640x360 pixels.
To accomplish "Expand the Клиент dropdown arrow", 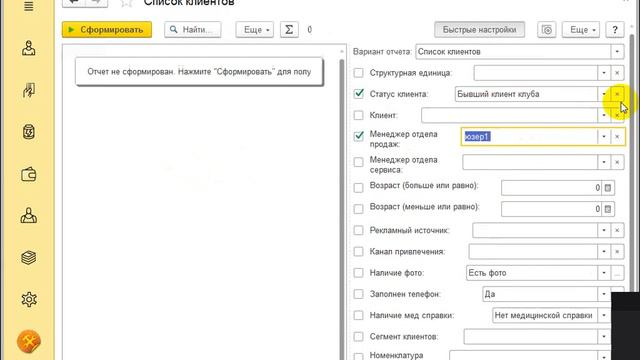I will point(604,116).
